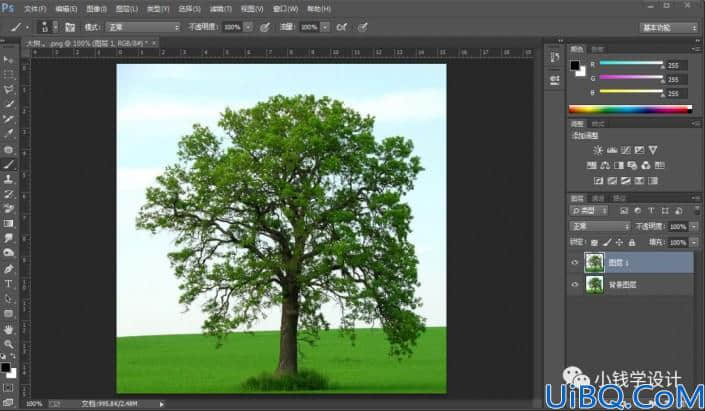This screenshot has width=705, height=411.
Task: Select the Gradient tool
Action: [8, 223]
